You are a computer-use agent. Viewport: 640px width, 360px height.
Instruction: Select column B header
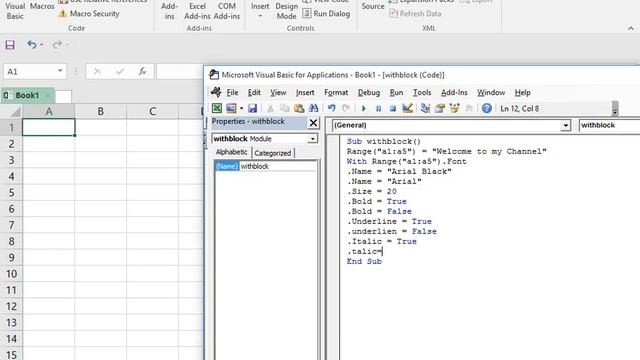100,111
